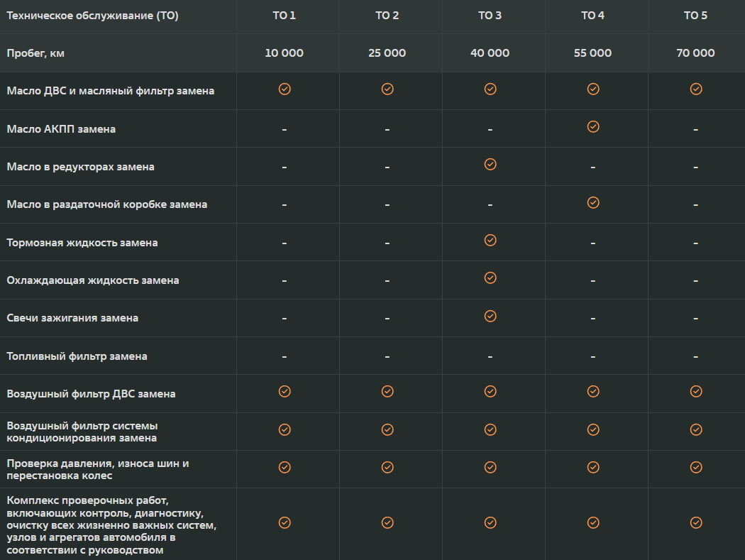Click the brake fluid checkmark under ТО 3
Image resolution: width=745 pixels, height=560 pixels.
(x=490, y=240)
